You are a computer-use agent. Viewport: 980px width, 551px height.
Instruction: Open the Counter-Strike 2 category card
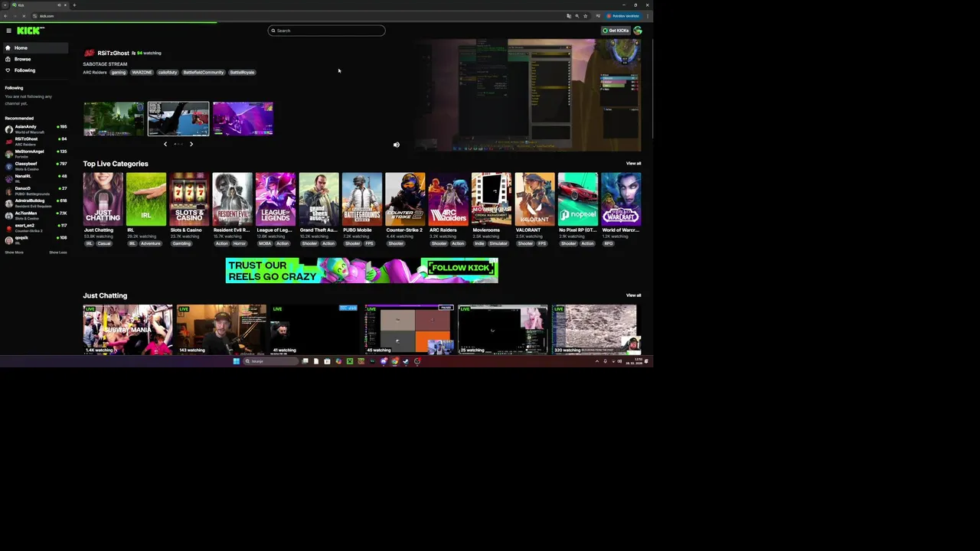click(x=405, y=199)
